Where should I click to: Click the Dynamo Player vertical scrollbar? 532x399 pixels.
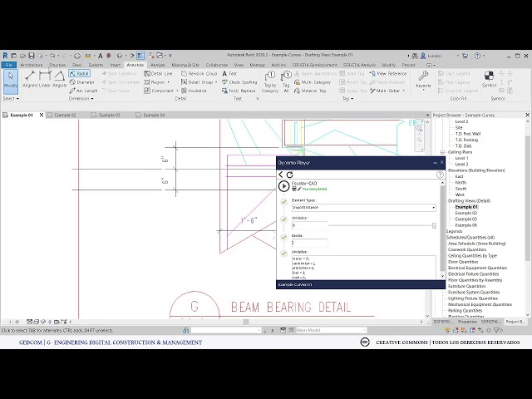pyautogui.click(x=442, y=229)
